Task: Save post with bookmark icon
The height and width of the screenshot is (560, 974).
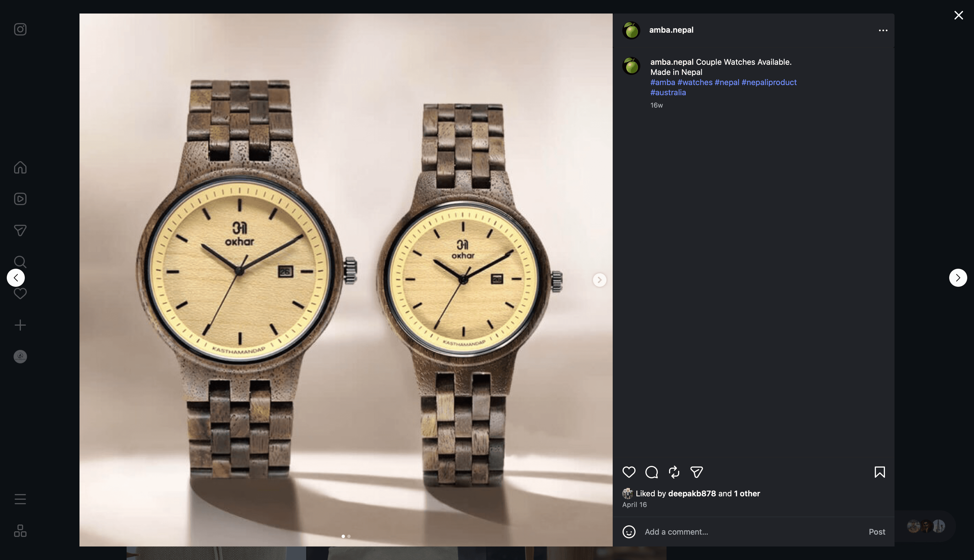Action: point(880,472)
